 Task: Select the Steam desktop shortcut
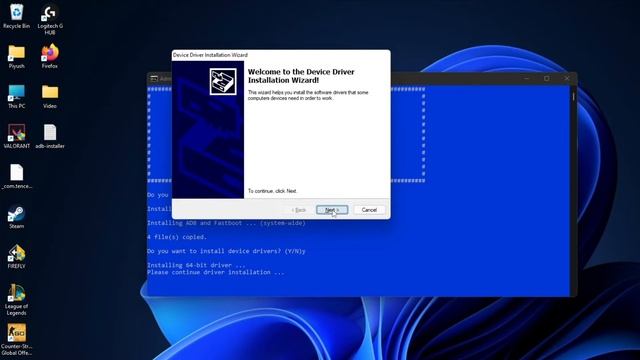tap(16, 216)
